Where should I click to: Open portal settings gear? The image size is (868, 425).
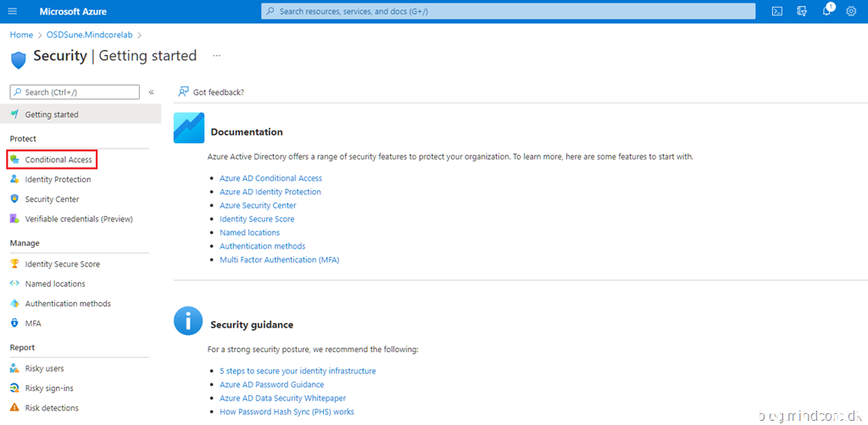coord(852,11)
